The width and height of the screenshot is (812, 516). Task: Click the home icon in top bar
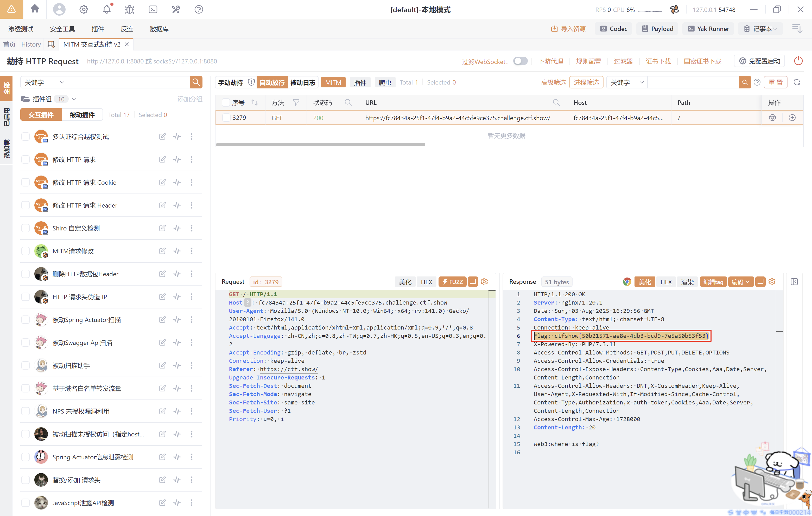click(x=35, y=9)
